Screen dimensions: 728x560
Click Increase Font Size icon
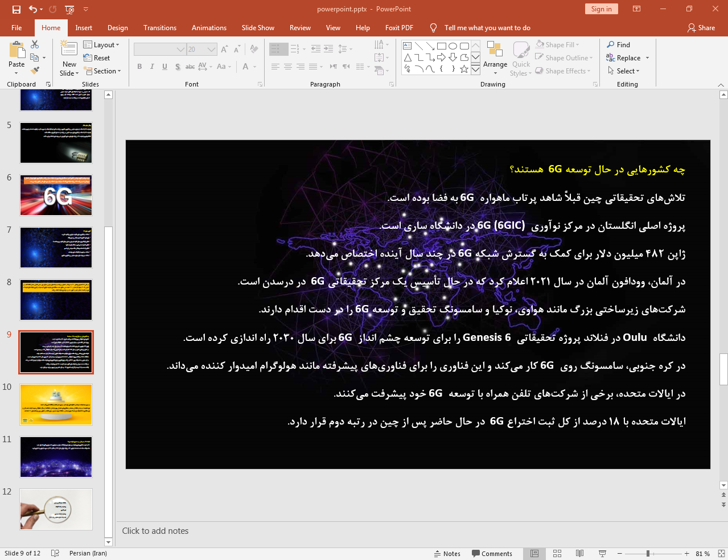click(x=224, y=50)
